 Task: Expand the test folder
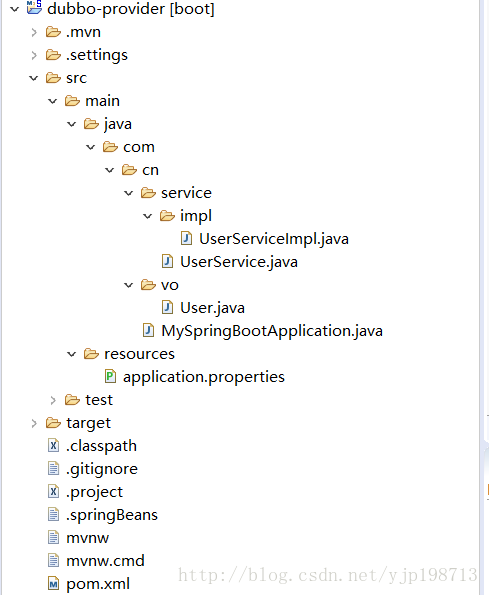click(53, 400)
